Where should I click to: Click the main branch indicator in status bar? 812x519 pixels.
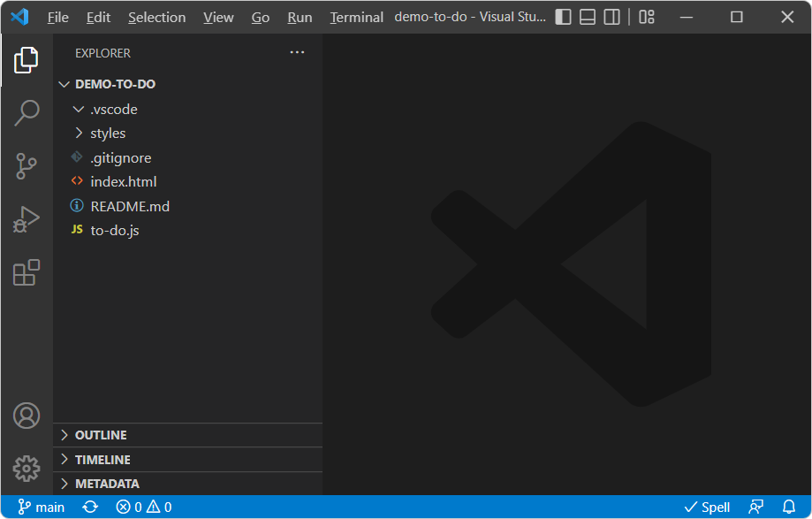(42, 507)
